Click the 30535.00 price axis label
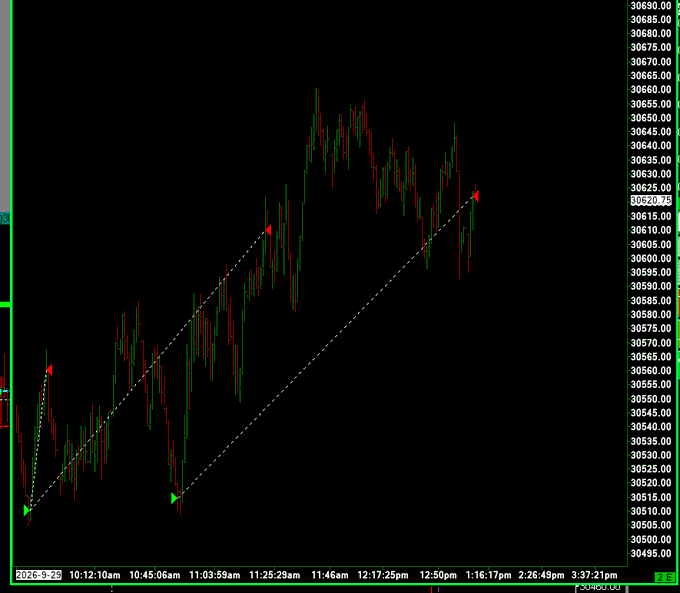680x593 pixels. point(651,441)
